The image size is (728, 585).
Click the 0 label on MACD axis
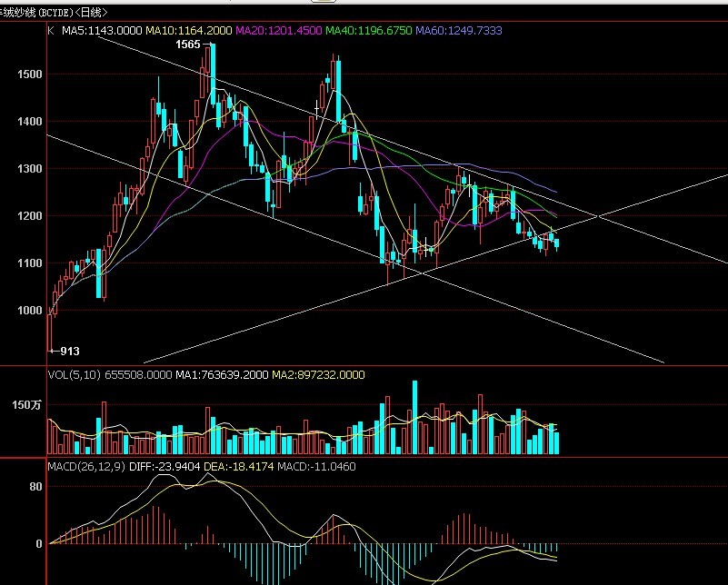(39, 544)
